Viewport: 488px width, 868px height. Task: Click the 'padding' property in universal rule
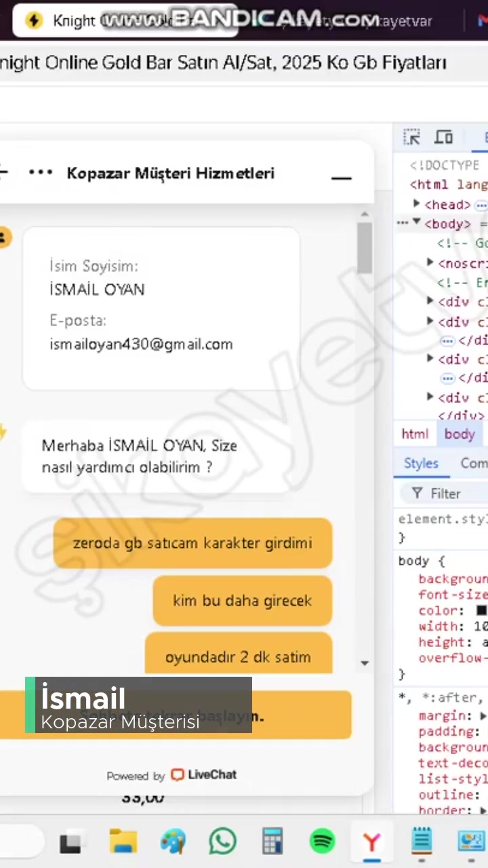(445, 731)
